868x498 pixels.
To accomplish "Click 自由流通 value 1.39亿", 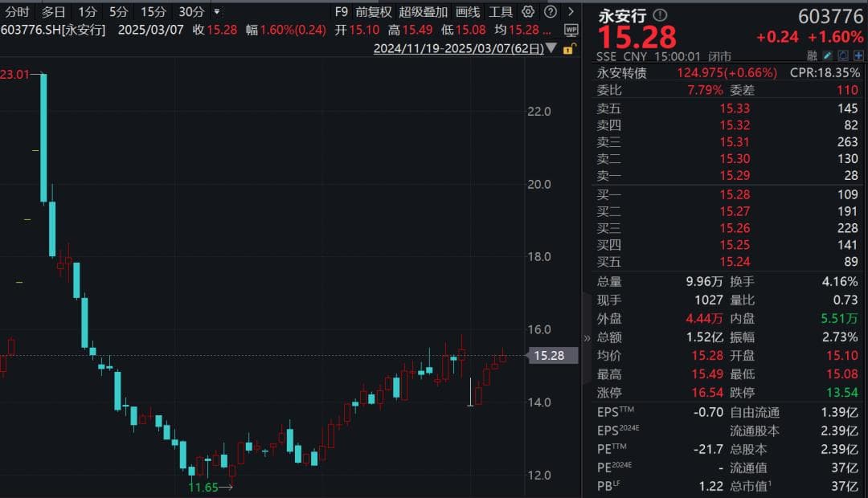I will point(840,412).
